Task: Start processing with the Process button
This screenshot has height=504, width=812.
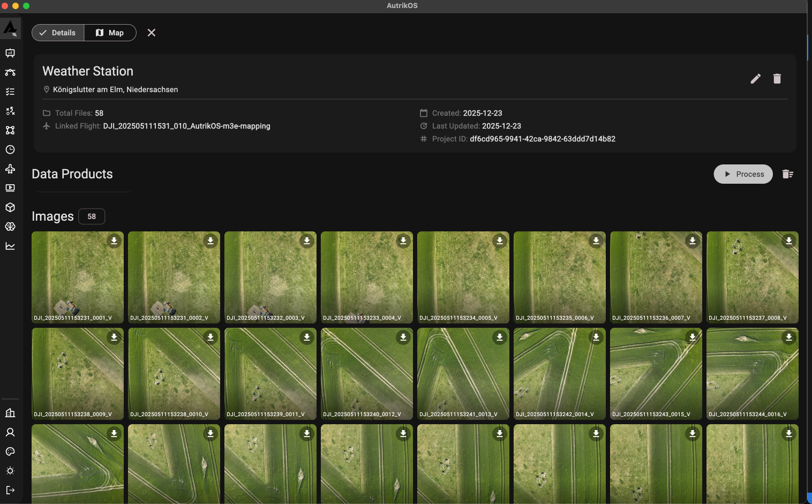Action: (x=743, y=174)
